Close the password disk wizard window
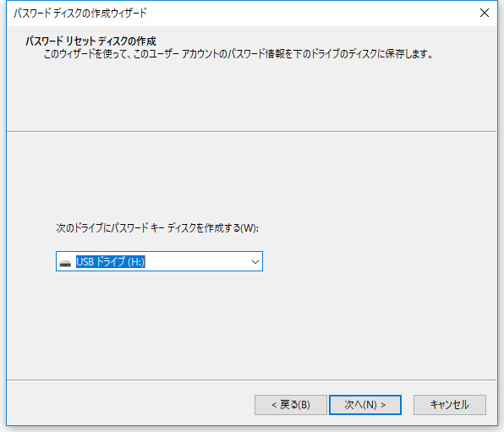The image size is (504, 432). 484,13
